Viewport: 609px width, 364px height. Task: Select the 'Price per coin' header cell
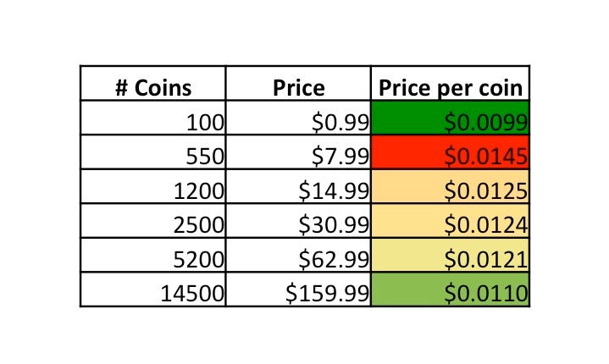[x=450, y=84]
